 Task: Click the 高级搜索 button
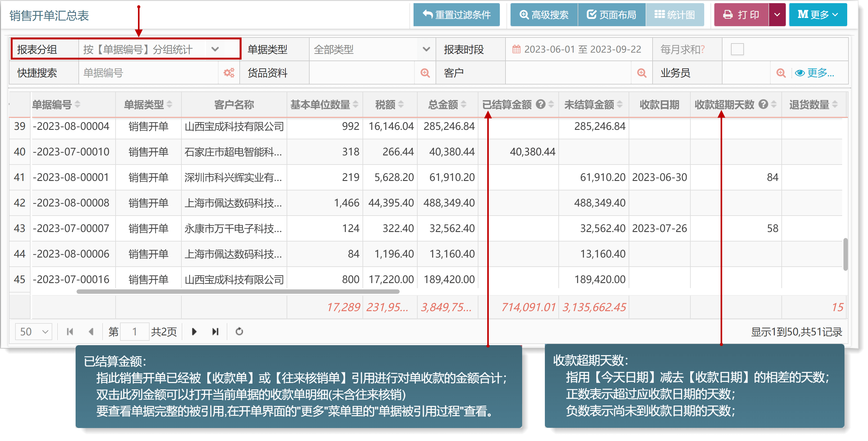pos(544,15)
